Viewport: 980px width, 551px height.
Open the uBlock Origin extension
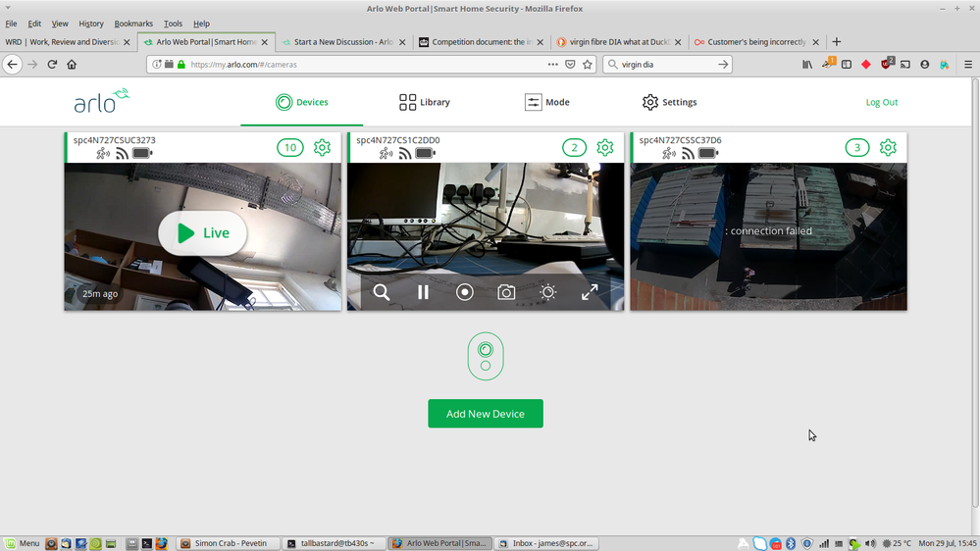887,63
